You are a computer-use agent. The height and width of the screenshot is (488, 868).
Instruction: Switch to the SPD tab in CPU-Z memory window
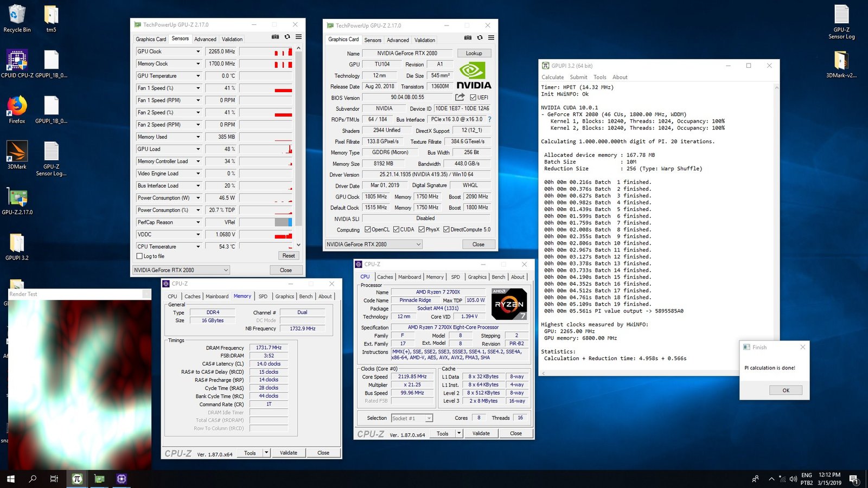(x=263, y=297)
